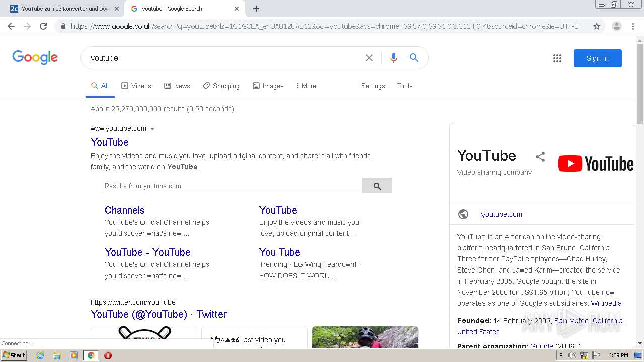
Task: Open the You Tube sitelink
Action: point(279,252)
